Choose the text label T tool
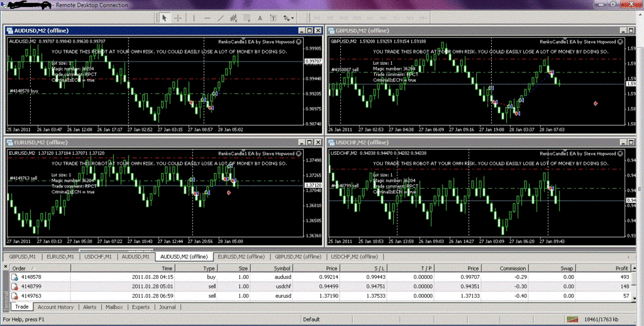 tap(273, 18)
